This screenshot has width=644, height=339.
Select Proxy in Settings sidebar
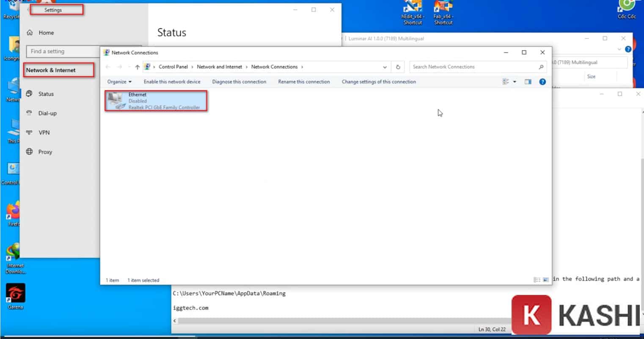(x=45, y=152)
